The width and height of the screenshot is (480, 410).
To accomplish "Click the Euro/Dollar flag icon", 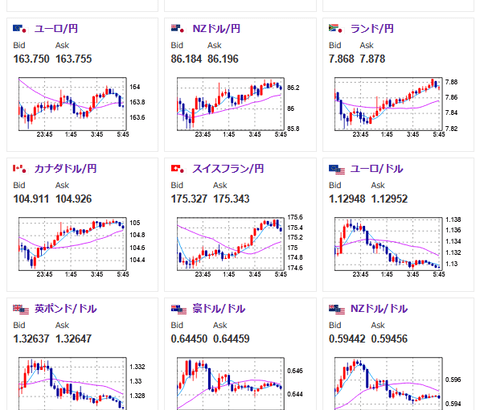I will 337,170.
